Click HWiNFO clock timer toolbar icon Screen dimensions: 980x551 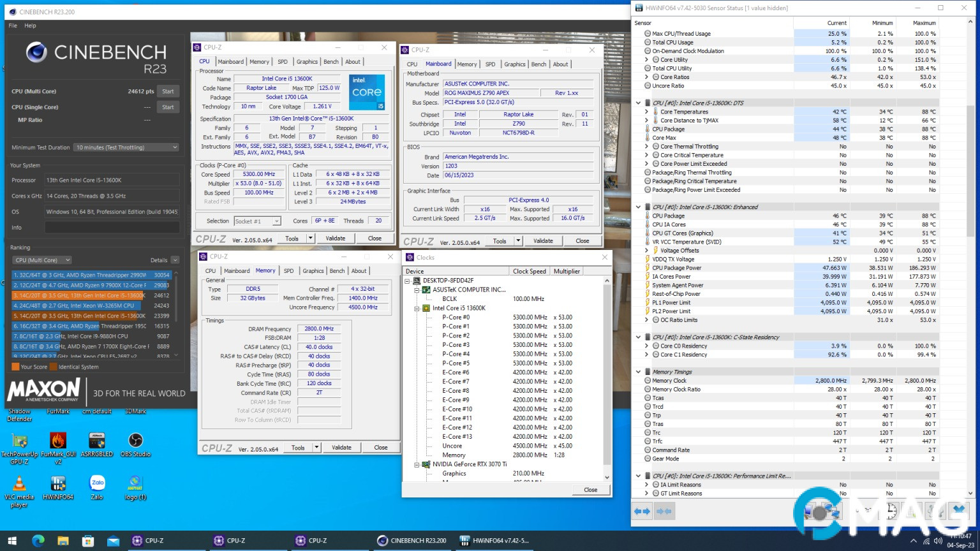click(x=891, y=511)
